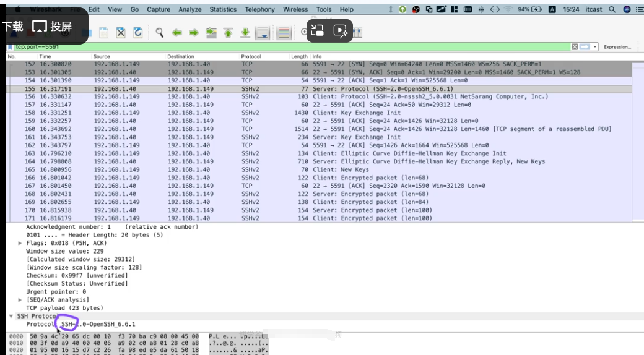
Task: Open the Analyze menu
Action: (190, 9)
